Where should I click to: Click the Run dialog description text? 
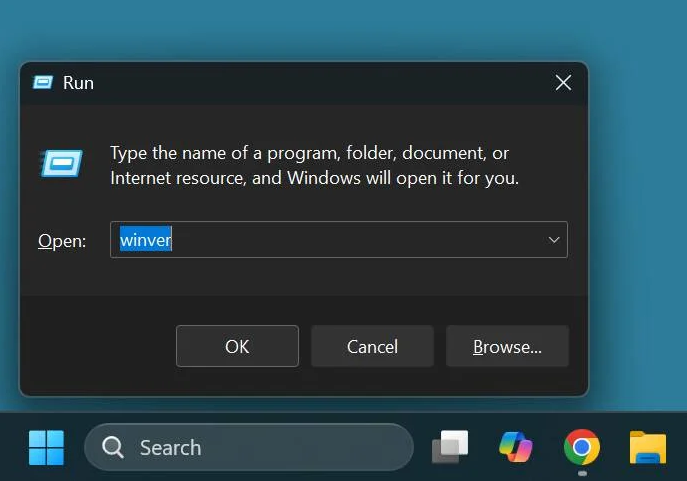[x=314, y=166]
